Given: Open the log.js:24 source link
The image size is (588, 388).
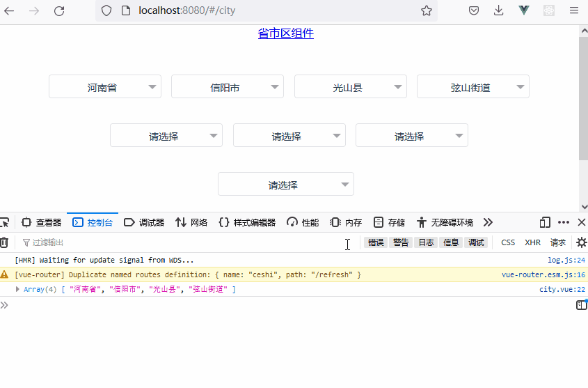Looking at the screenshot, I should pos(566,260).
